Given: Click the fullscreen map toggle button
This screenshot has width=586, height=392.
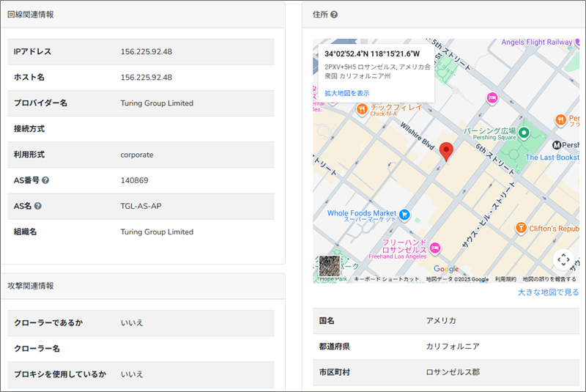Looking at the screenshot, I should 563,259.
